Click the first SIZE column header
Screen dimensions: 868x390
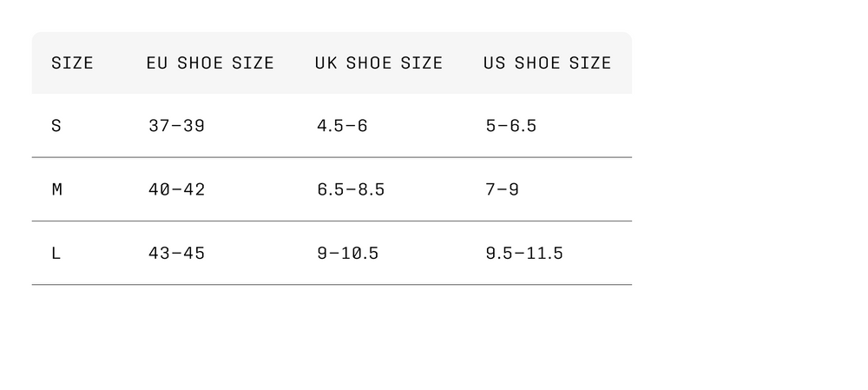[72, 63]
